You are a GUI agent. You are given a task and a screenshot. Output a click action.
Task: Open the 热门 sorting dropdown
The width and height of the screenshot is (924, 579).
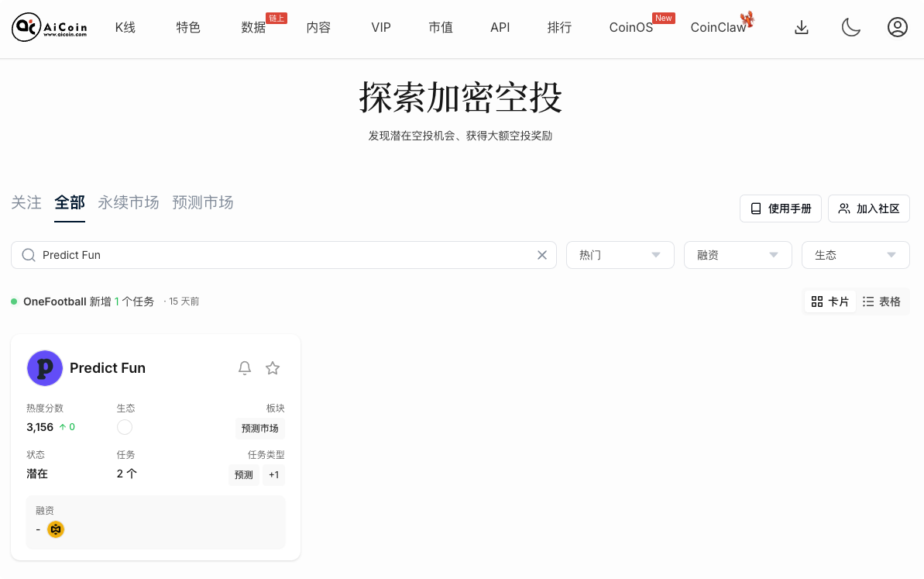(620, 254)
